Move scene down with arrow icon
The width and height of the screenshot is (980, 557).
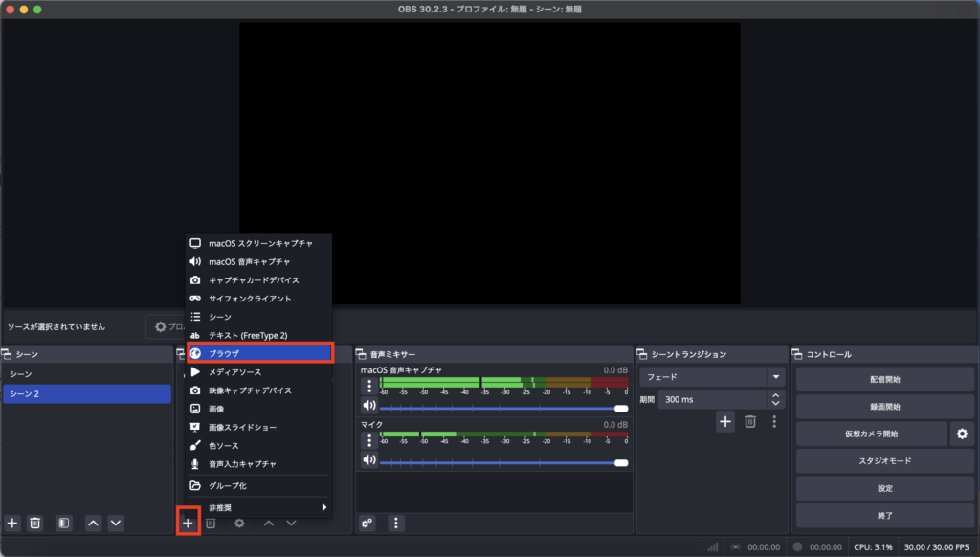pyautogui.click(x=116, y=524)
